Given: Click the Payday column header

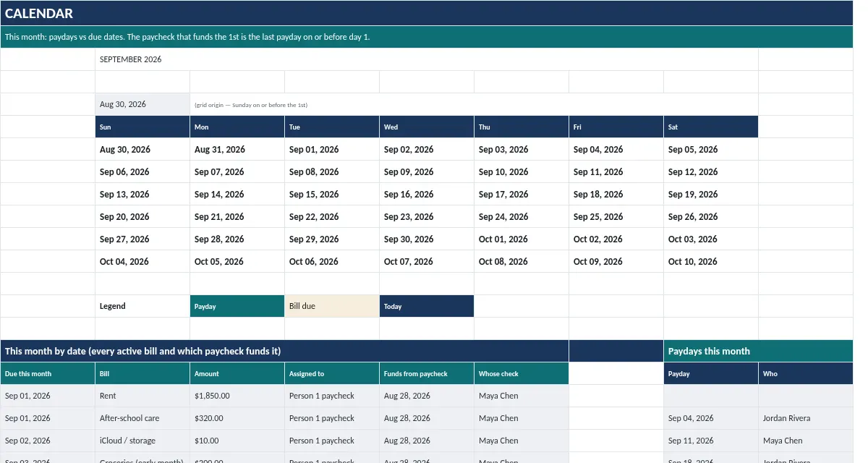Looking at the screenshot, I should click(x=711, y=373).
